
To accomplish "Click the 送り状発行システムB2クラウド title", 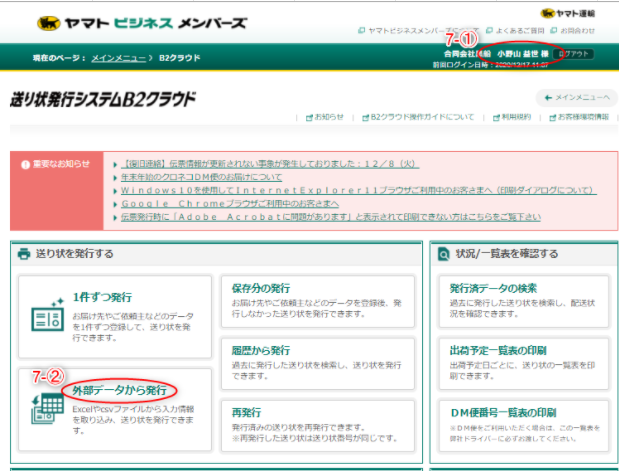I will pos(103,99).
